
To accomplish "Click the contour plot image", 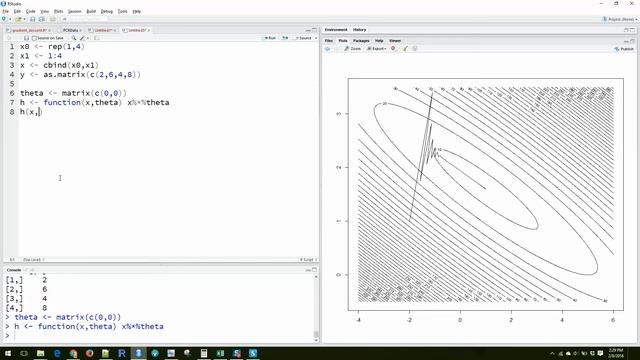I will 486,194.
